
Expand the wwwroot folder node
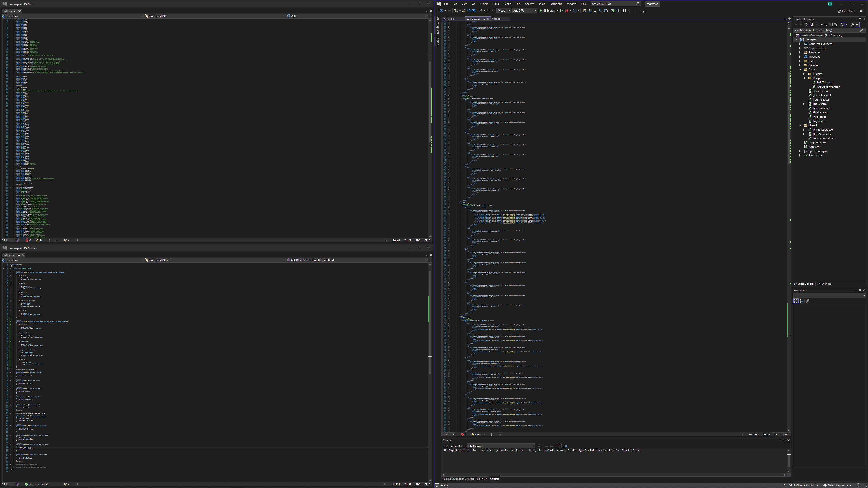[x=800, y=56]
